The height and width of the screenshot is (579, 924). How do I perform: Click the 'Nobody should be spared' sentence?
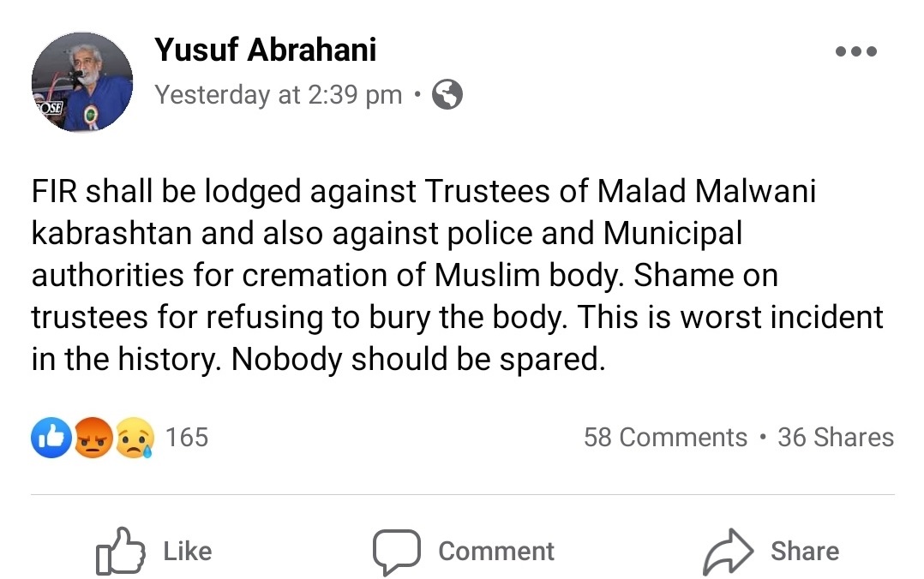418,359
